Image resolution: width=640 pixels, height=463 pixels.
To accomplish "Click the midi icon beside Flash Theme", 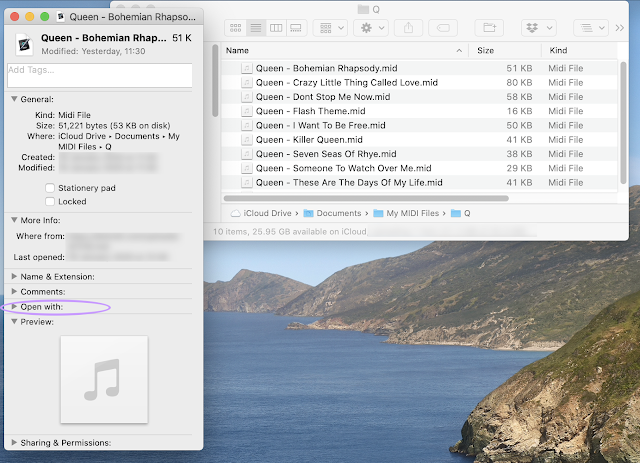I will point(246,111).
